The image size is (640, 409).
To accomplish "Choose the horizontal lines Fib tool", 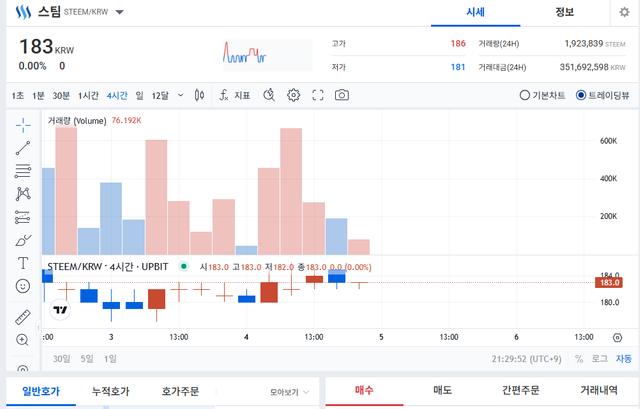I will 23,171.
